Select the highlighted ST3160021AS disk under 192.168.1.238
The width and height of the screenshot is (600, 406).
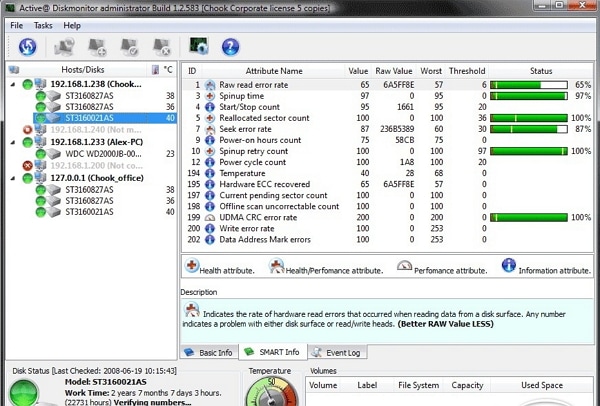[x=104, y=118]
